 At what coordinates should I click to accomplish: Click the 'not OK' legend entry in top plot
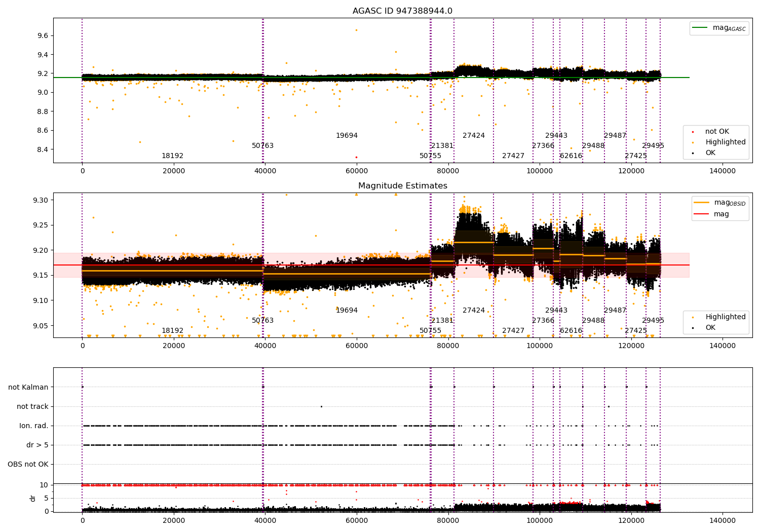[717, 132]
